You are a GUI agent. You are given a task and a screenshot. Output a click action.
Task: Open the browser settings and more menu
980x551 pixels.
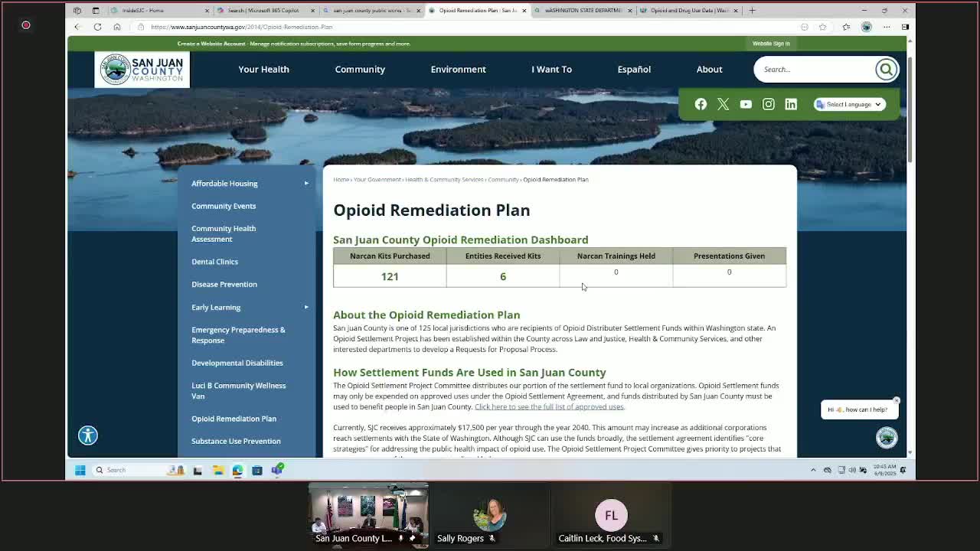(x=887, y=27)
